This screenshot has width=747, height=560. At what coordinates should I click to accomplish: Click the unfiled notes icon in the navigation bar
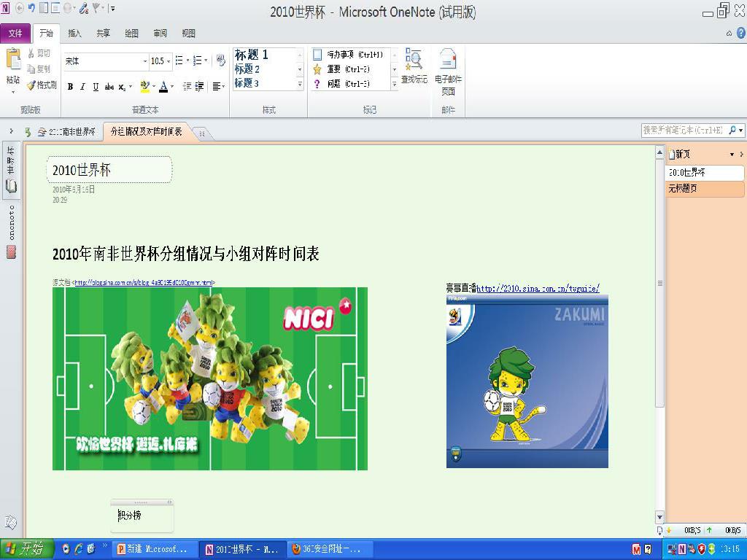point(11,522)
